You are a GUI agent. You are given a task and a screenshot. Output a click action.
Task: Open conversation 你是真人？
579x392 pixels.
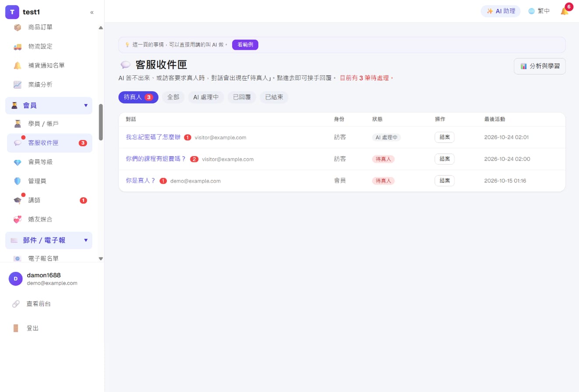[x=141, y=181]
